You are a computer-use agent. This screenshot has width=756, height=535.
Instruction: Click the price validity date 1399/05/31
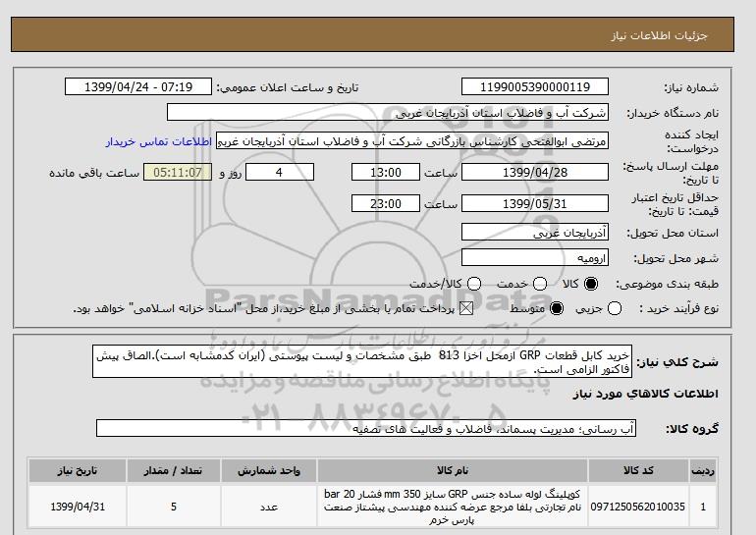coord(535,203)
